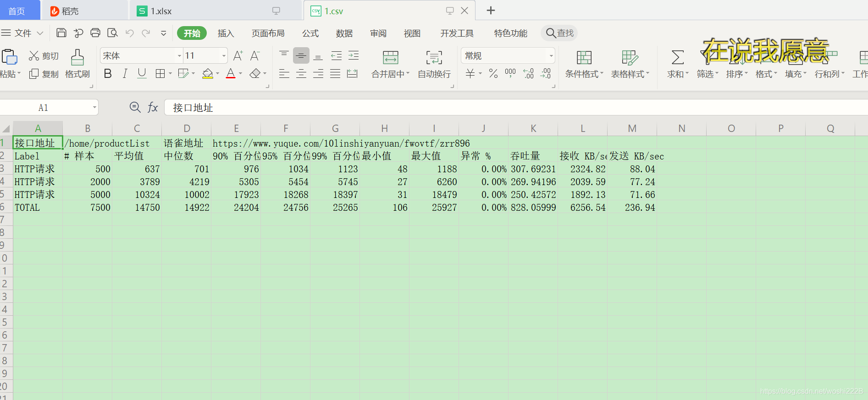Image resolution: width=868 pixels, height=400 pixels.
Task: Click the Table Style (表格样式) icon
Action: tap(630, 57)
